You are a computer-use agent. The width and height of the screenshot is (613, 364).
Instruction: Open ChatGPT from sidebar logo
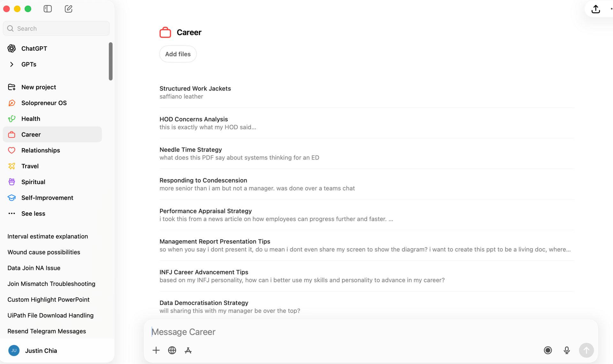pyautogui.click(x=12, y=48)
